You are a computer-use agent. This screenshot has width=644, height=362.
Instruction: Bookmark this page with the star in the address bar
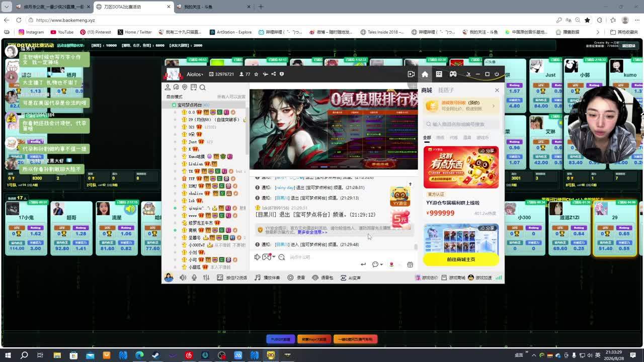coord(587,20)
